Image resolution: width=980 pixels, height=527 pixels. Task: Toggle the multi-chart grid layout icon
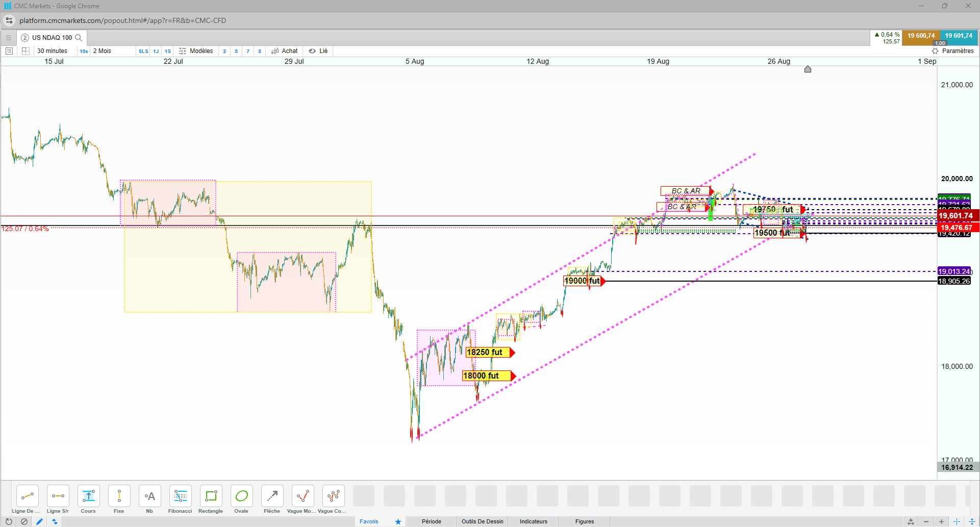[x=26, y=51]
